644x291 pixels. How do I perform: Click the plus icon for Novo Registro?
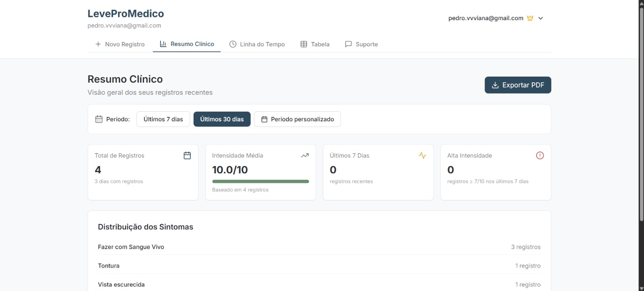[98, 44]
